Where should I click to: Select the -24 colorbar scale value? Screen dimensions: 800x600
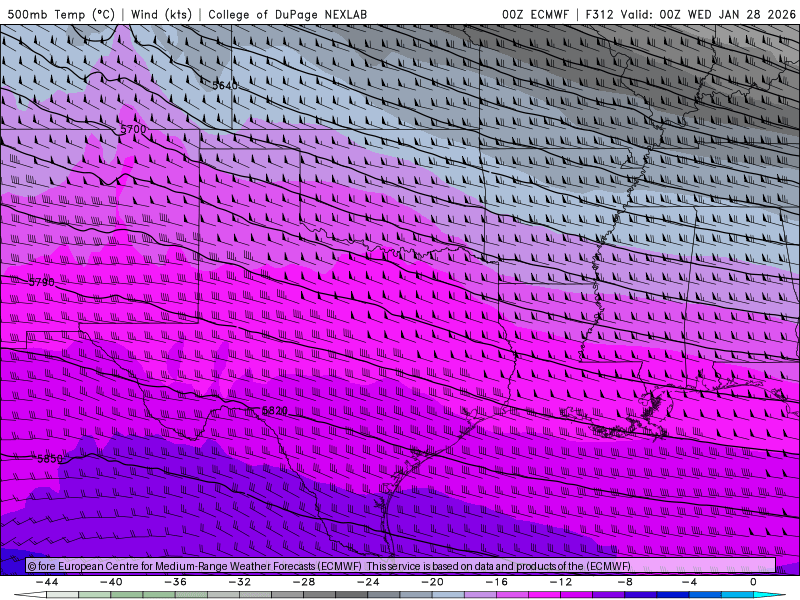[x=368, y=582]
